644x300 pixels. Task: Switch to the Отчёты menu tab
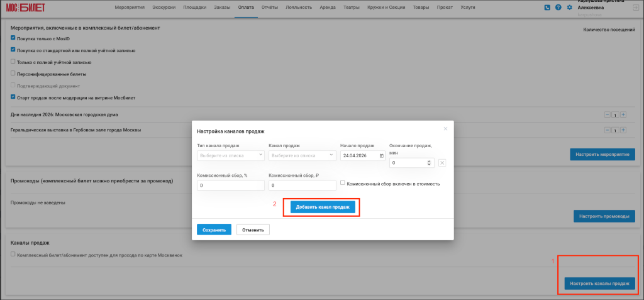pyautogui.click(x=270, y=8)
